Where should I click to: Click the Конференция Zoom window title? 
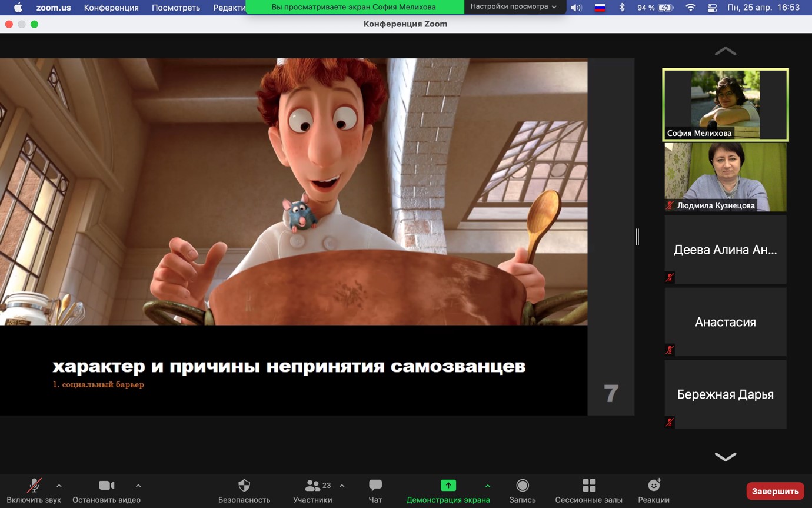point(405,24)
